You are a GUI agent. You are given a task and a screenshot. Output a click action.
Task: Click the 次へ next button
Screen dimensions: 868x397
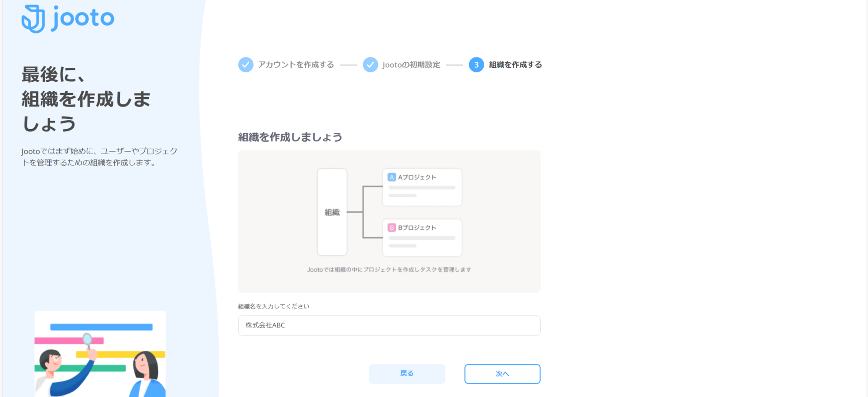(502, 374)
